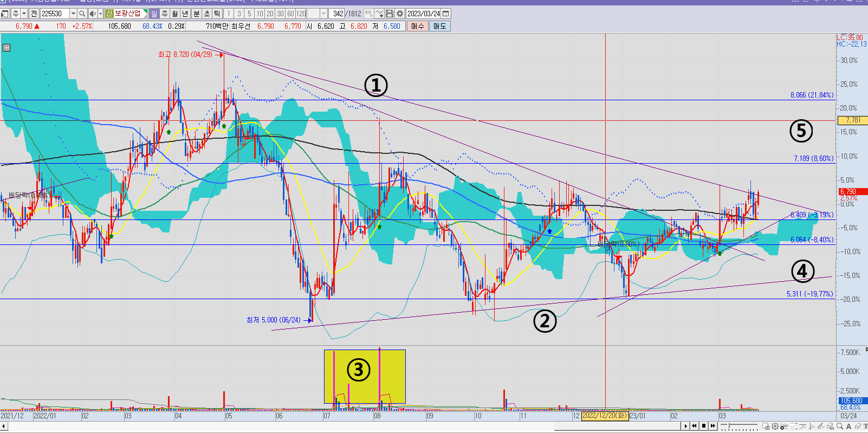868x433 pixels.
Task: Select the 3 interval button
Action: tap(239, 14)
